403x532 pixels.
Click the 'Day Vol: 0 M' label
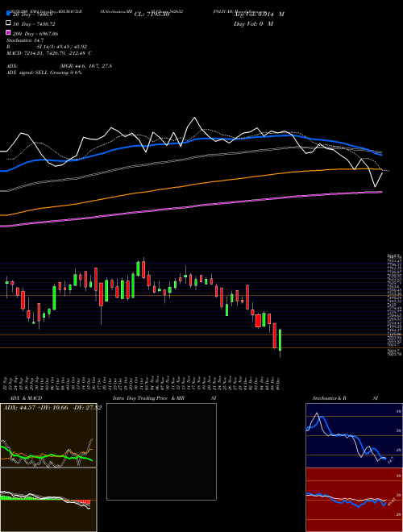coord(253,23)
